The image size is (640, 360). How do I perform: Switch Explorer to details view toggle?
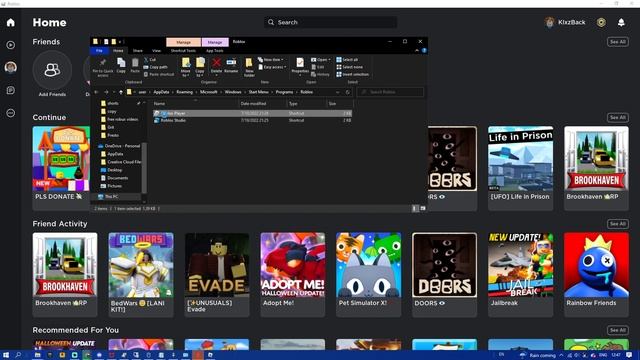pyautogui.click(x=415, y=209)
